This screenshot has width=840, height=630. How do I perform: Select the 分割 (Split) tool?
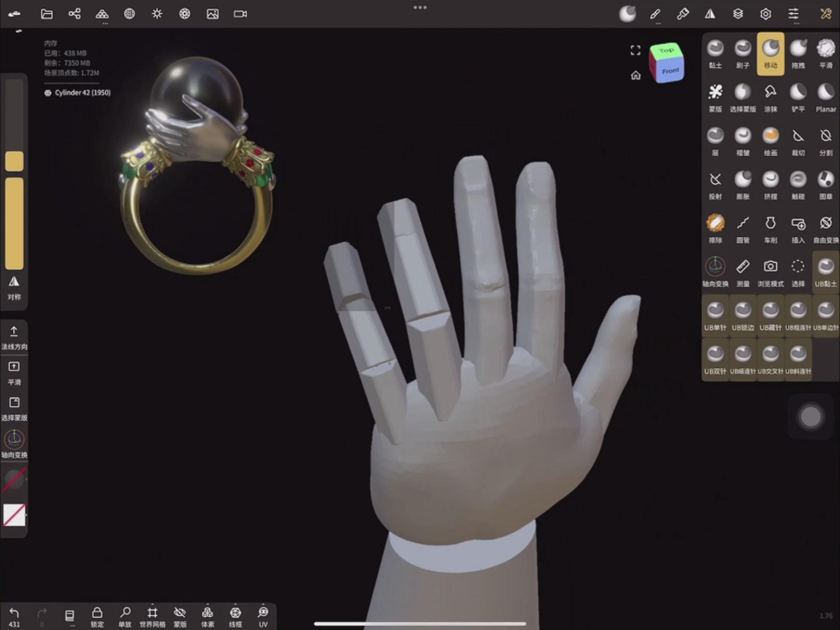coord(825,141)
